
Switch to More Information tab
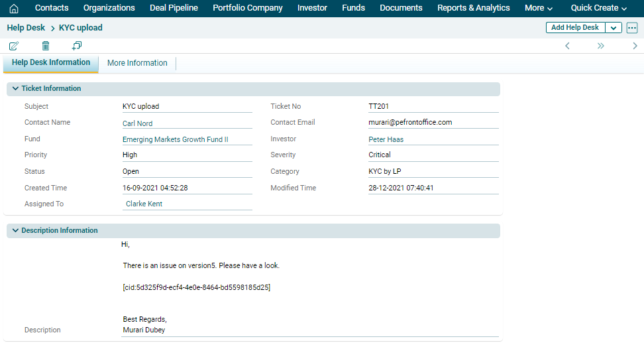137,63
